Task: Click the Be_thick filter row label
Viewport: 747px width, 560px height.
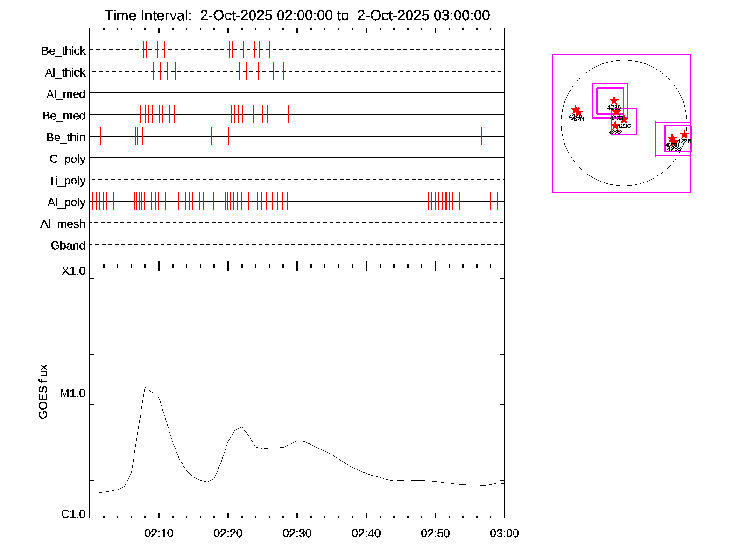Action: tap(63, 50)
